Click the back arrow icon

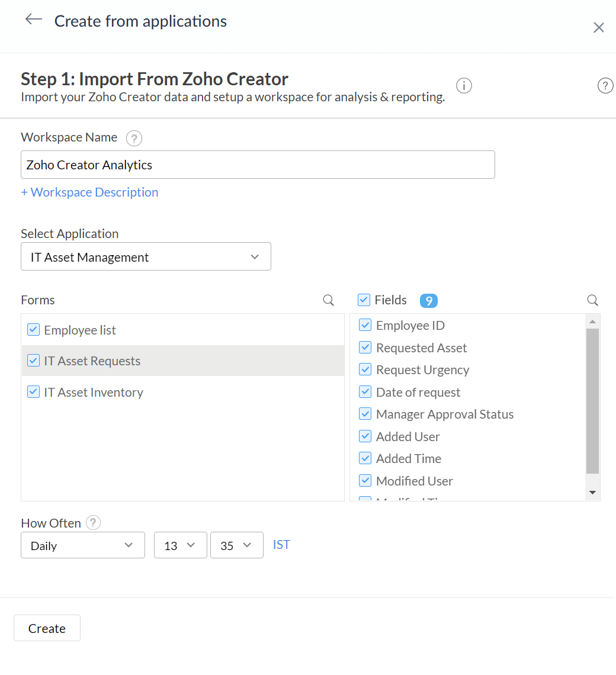point(33,20)
